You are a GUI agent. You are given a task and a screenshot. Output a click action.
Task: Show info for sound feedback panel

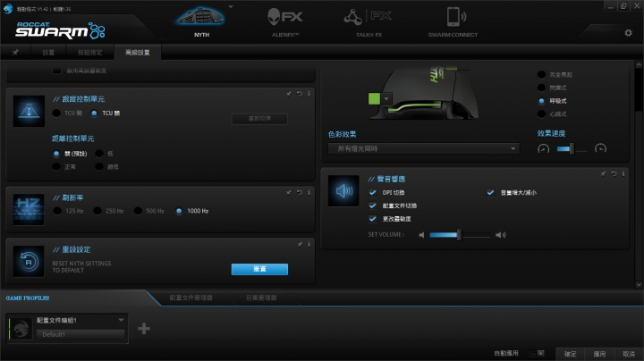pyautogui.click(x=623, y=174)
